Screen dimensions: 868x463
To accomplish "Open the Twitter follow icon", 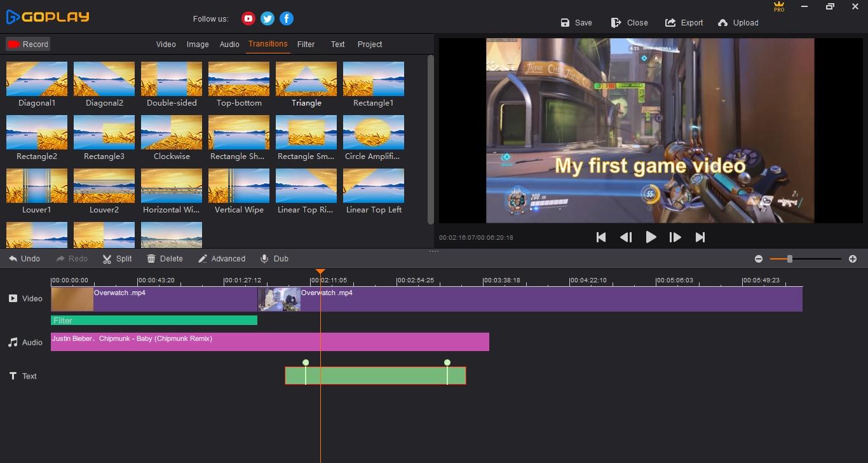I will tap(268, 18).
